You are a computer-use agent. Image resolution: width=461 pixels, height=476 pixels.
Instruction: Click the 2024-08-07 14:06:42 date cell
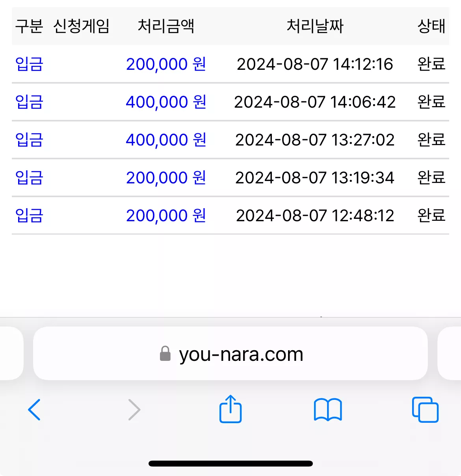pos(315,102)
